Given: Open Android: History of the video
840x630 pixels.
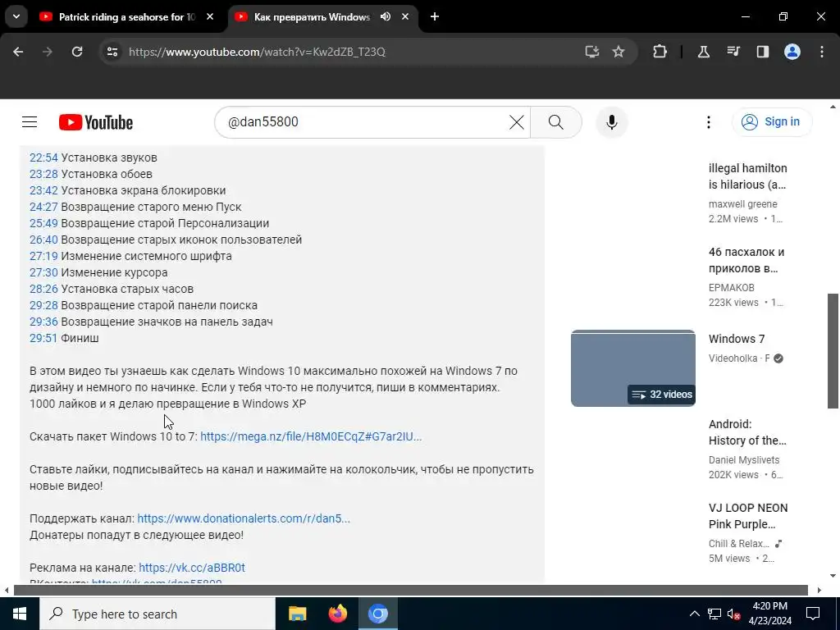Looking at the screenshot, I should (x=747, y=432).
